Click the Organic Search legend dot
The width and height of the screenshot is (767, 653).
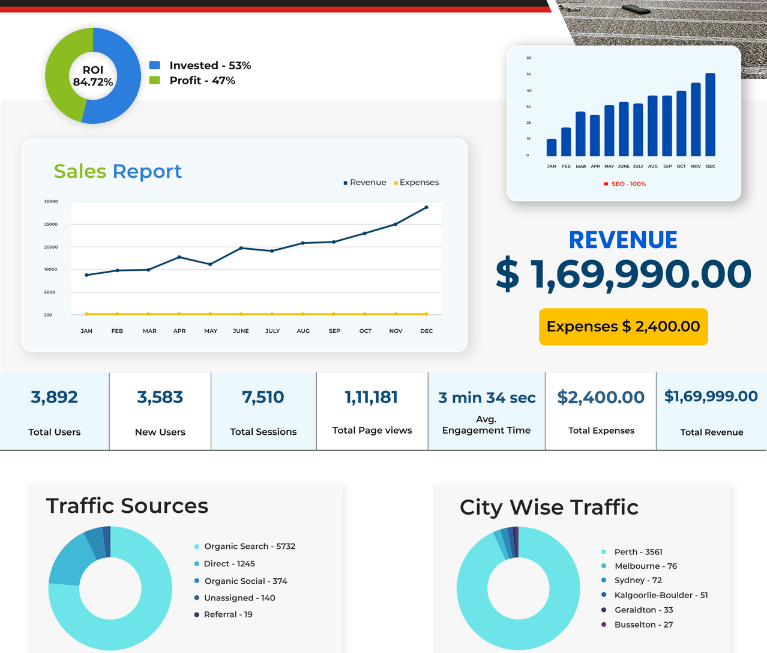tap(197, 546)
